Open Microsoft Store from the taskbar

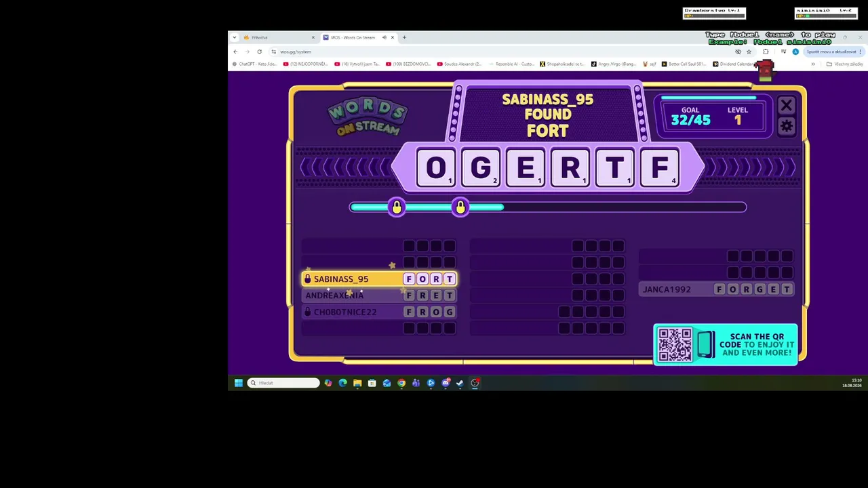click(372, 383)
